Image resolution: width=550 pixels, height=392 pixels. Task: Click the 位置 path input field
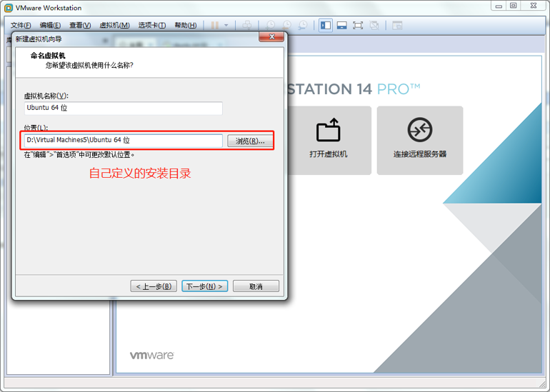[x=123, y=140]
